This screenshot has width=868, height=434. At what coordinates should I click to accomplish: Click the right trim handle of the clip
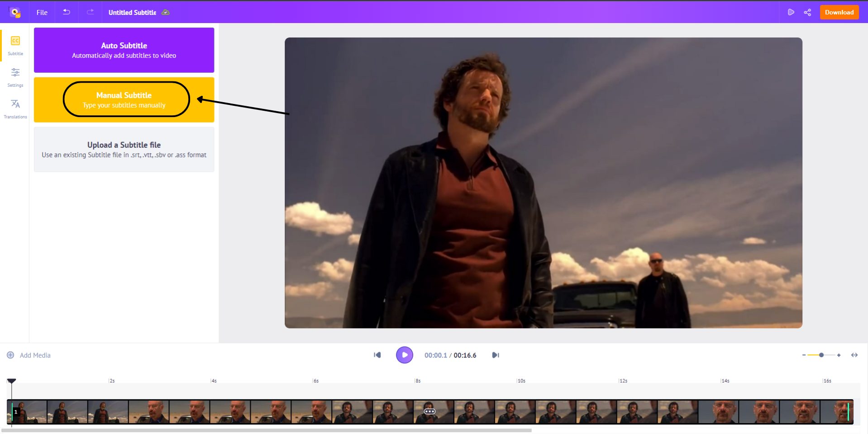pos(848,412)
